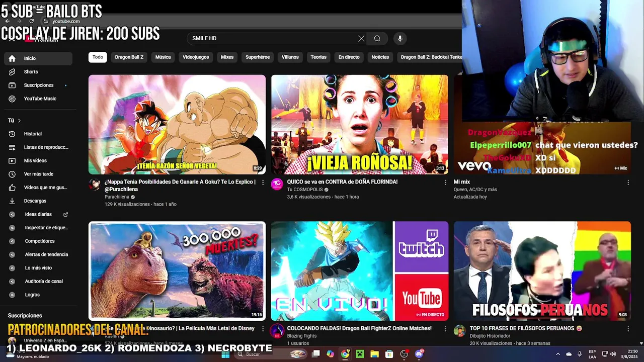Open Listas de reproducción sidebar item
The image size is (644, 362).
38,147
